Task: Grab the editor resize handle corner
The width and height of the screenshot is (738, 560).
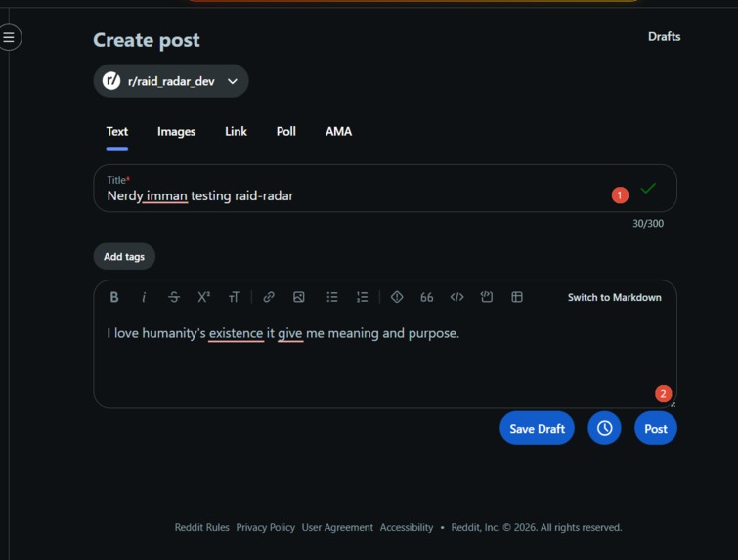Action: [x=673, y=404]
